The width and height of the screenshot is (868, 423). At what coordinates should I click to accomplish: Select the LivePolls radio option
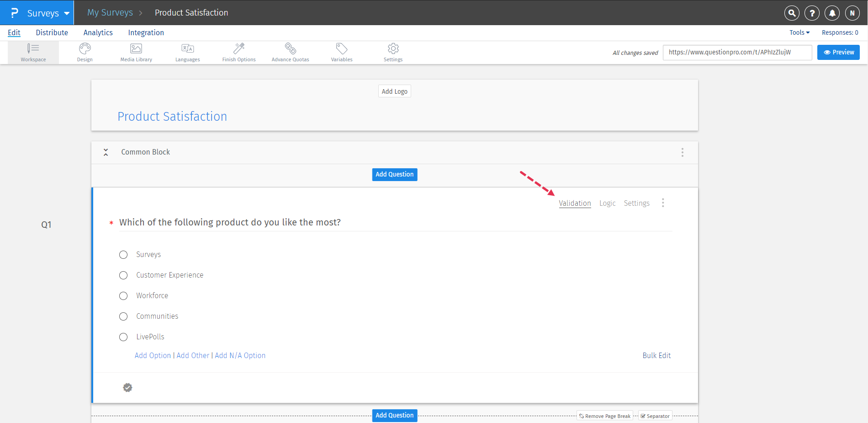pyautogui.click(x=123, y=337)
